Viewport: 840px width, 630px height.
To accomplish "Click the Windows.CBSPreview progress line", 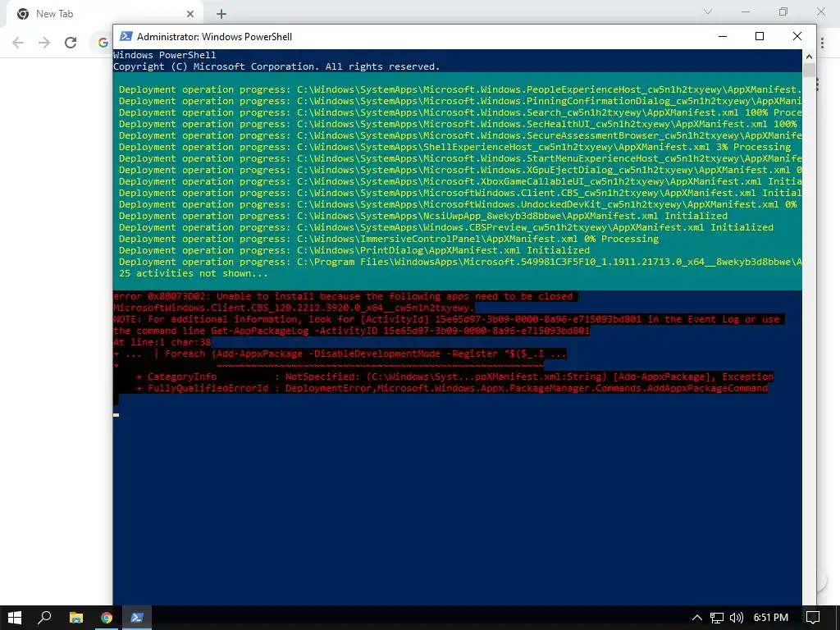I will tap(446, 227).
